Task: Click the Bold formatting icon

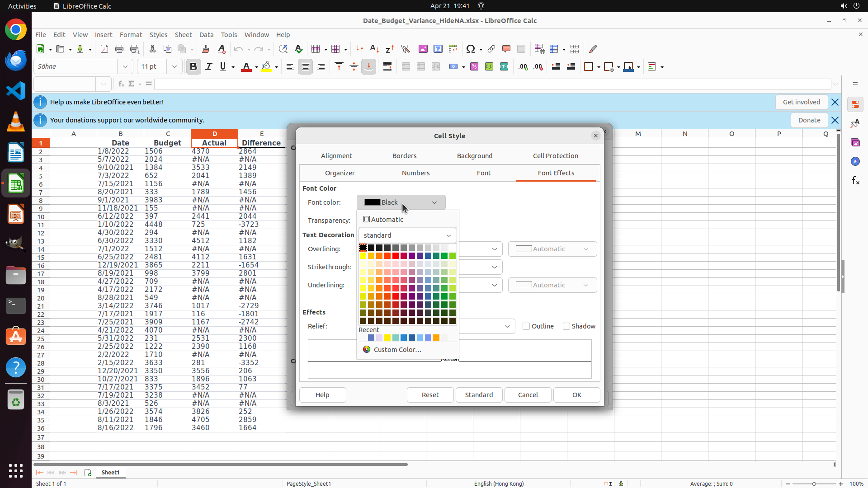Action: point(193,67)
